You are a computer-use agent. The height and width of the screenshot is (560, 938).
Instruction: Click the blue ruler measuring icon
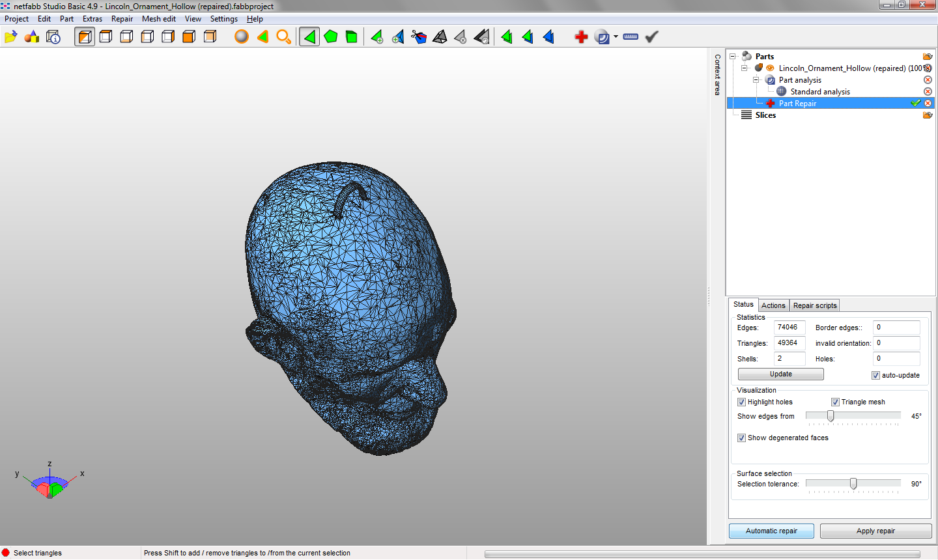(x=631, y=37)
